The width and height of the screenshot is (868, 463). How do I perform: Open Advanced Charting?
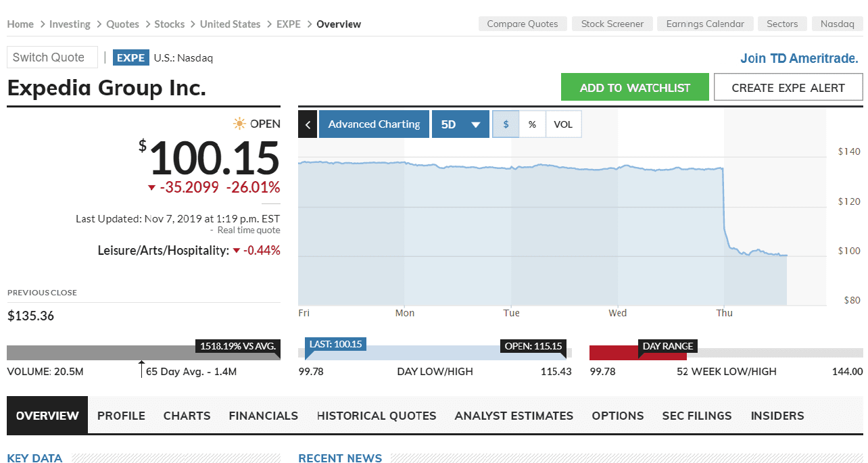click(374, 124)
